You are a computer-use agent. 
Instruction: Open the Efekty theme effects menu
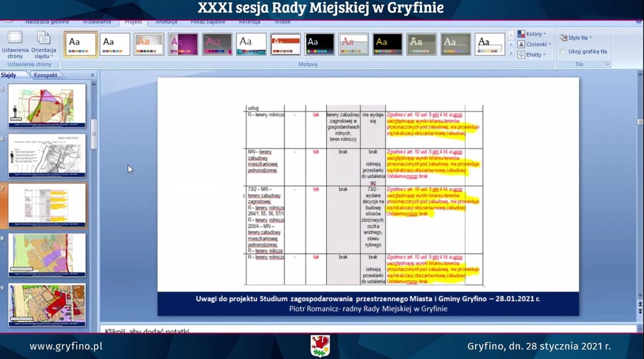tap(532, 55)
